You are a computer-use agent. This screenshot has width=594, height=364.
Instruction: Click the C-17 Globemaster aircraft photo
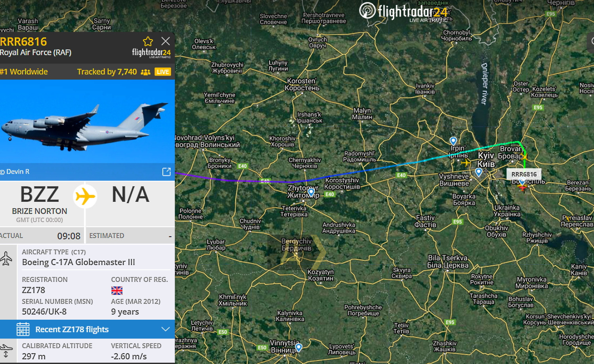[x=87, y=121]
